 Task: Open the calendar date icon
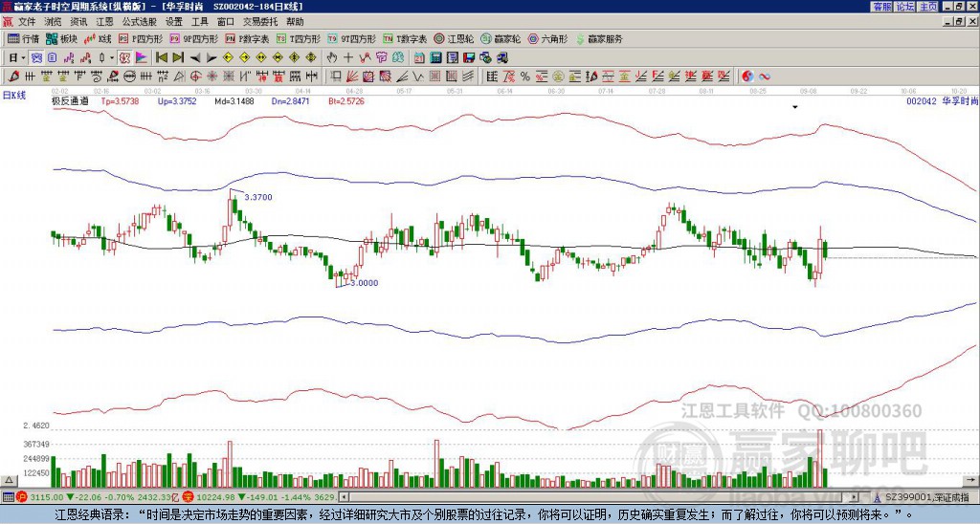click(x=419, y=58)
